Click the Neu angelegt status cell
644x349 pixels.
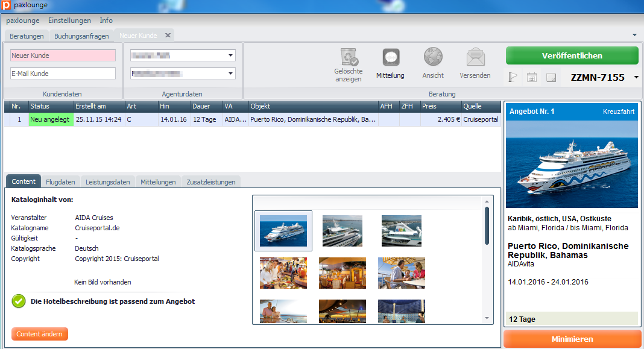coord(51,119)
